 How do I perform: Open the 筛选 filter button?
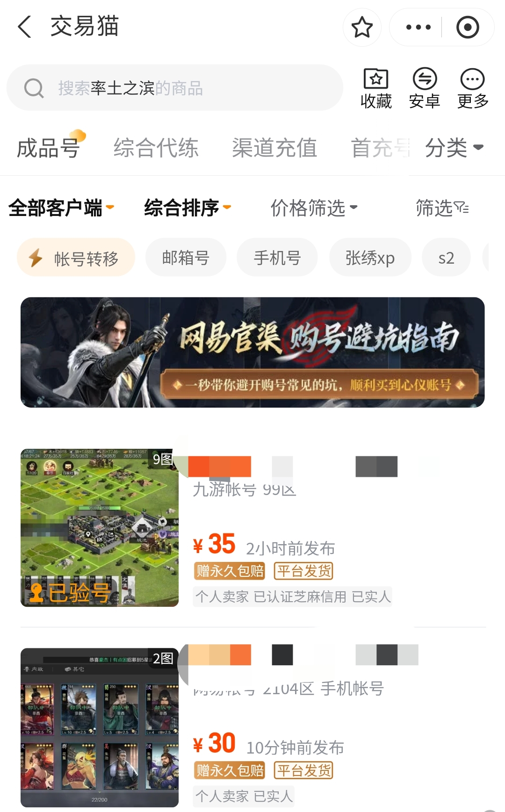[x=442, y=208]
